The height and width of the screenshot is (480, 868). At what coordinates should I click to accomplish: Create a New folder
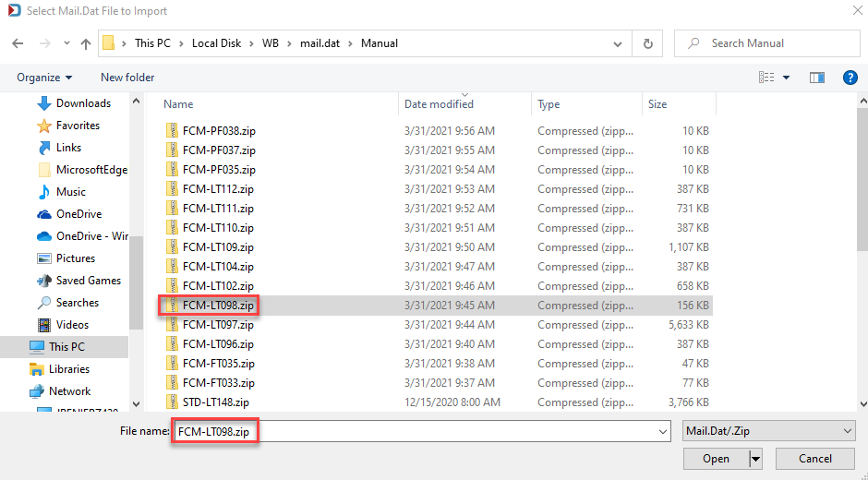tap(127, 78)
